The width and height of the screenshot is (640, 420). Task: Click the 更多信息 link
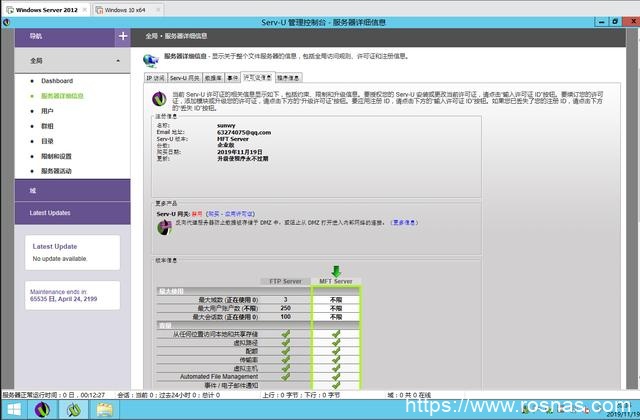404,222
